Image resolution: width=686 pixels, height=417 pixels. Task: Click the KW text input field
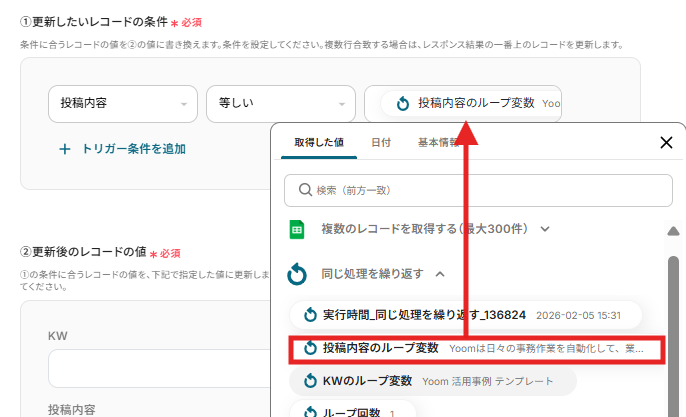click(160, 368)
